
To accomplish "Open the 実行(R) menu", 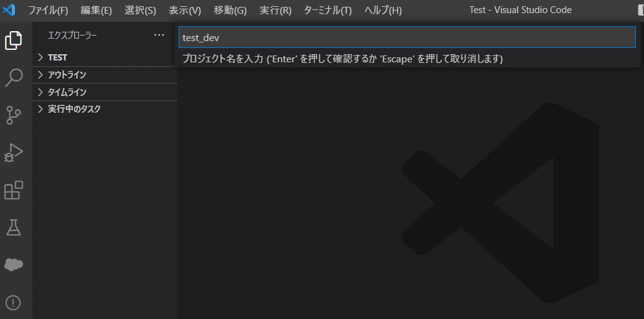I will pos(276,11).
